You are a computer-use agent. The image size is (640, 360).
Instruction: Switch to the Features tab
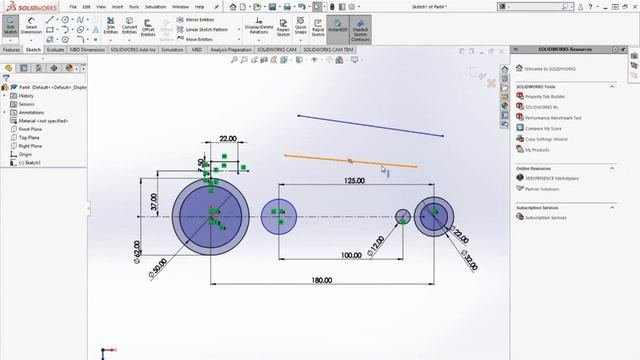click(11, 50)
